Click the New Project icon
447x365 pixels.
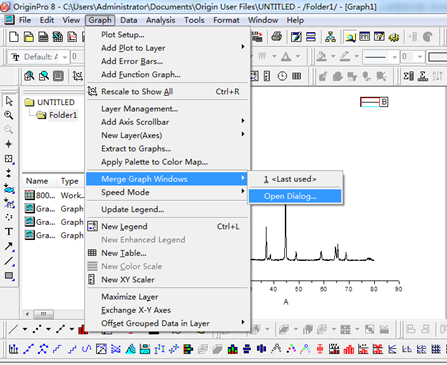14,37
